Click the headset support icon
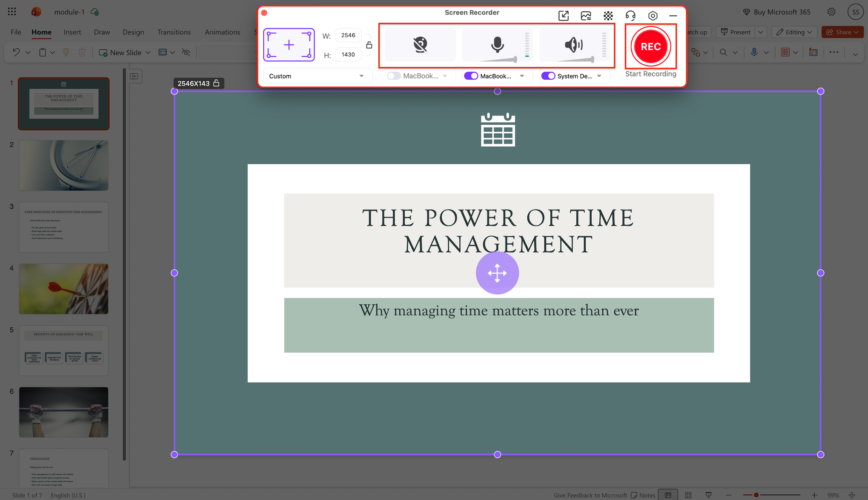Image resolution: width=868 pixels, height=500 pixels. click(630, 16)
